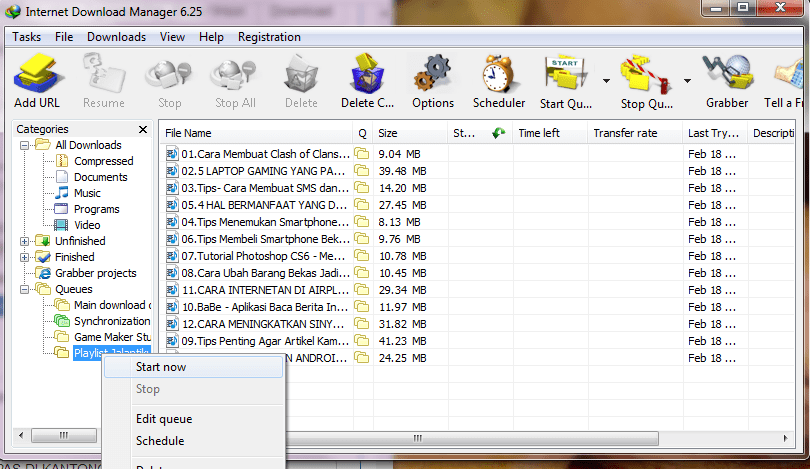Click the 27.45 MB size cell
Viewport: 810px width, 469px height.
coord(402,205)
